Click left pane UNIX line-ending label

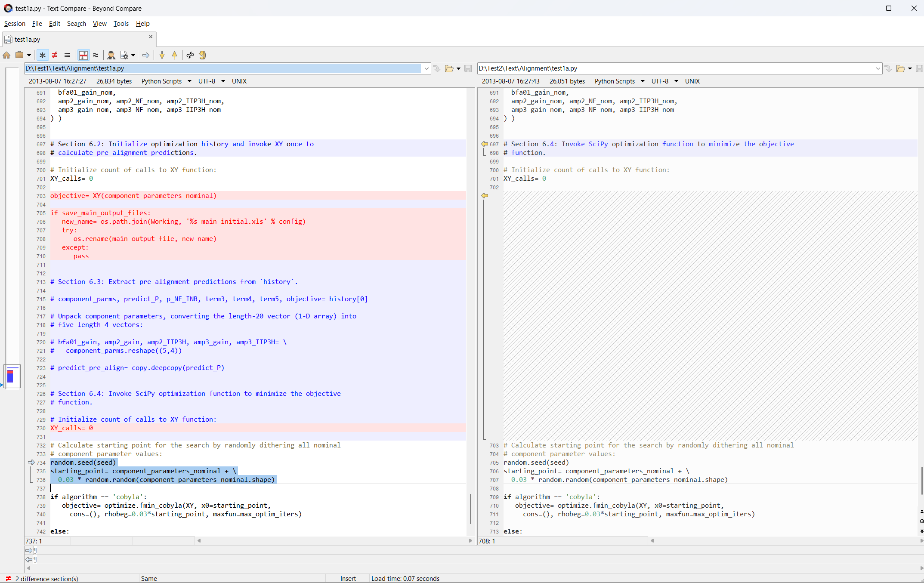click(x=239, y=81)
